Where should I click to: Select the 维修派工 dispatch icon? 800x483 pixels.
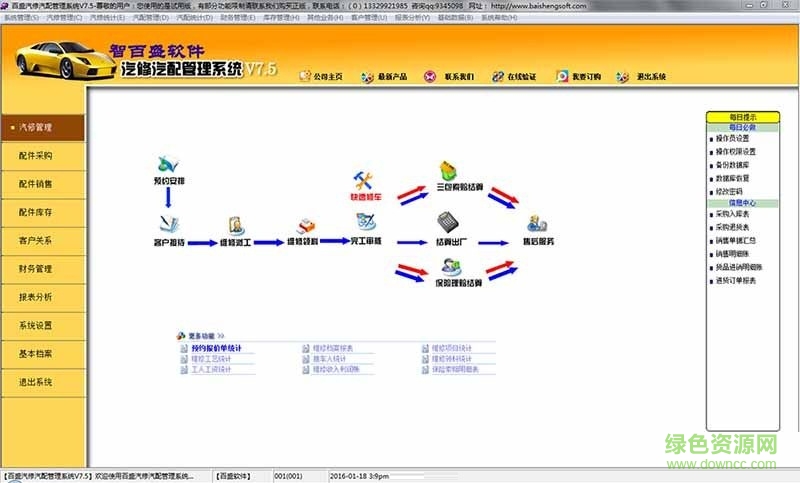click(x=237, y=225)
